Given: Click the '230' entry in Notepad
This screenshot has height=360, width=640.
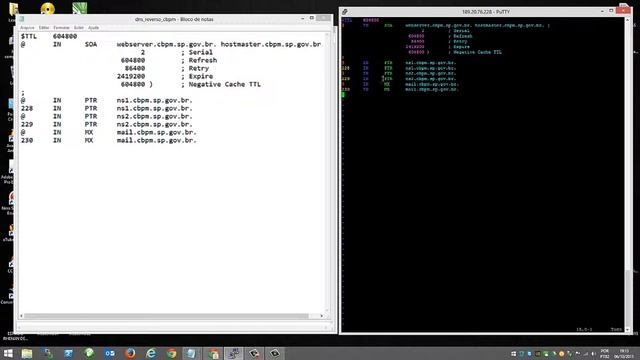Looking at the screenshot, I should [27, 140].
